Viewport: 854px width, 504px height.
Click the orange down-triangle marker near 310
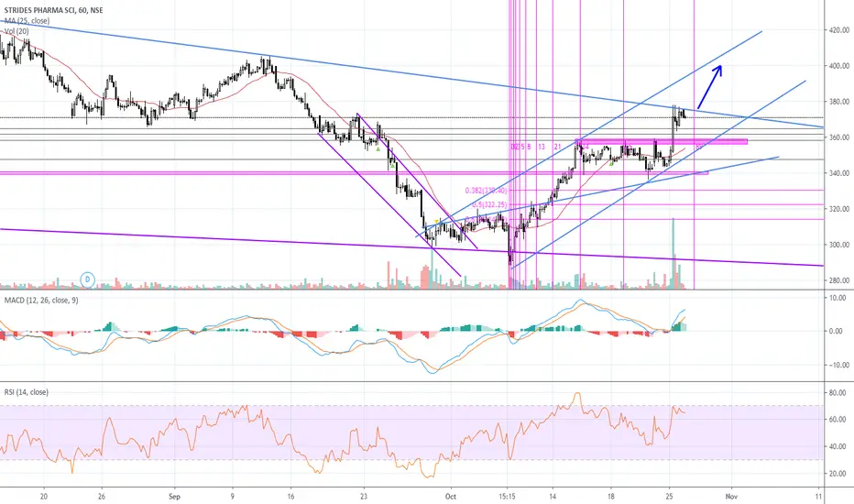tap(436, 221)
